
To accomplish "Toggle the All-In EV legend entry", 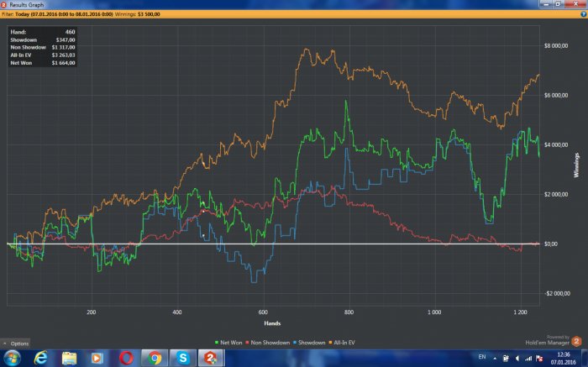I will [342, 343].
